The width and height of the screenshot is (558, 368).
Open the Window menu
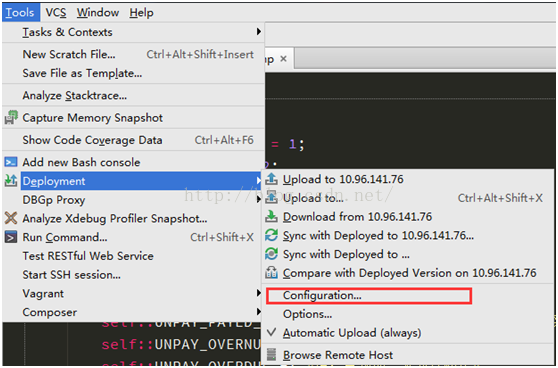pyautogui.click(x=98, y=13)
